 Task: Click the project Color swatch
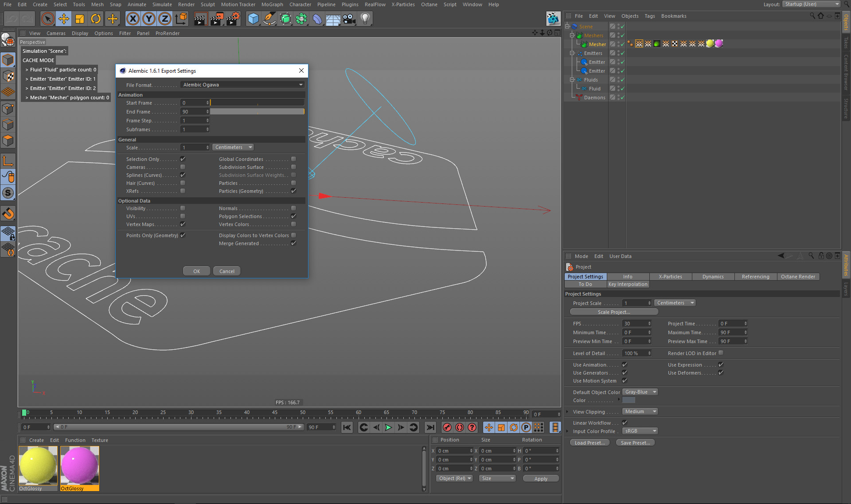click(x=628, y=400)
